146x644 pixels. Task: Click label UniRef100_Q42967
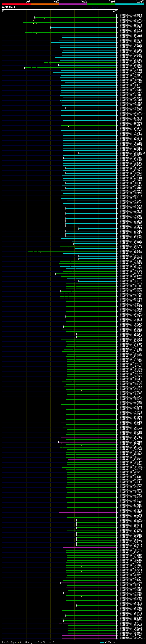tap(131, 67)
